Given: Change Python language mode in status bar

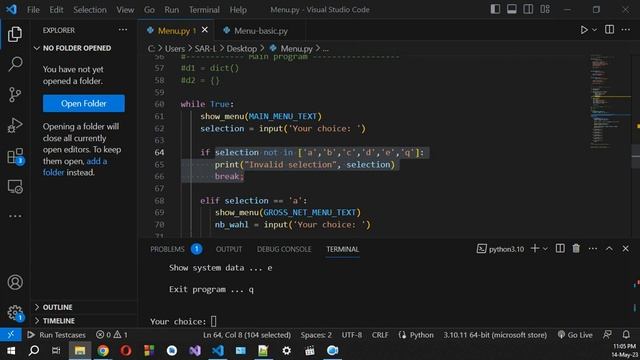Looking at the screenshot, I should tap(422, 335).
